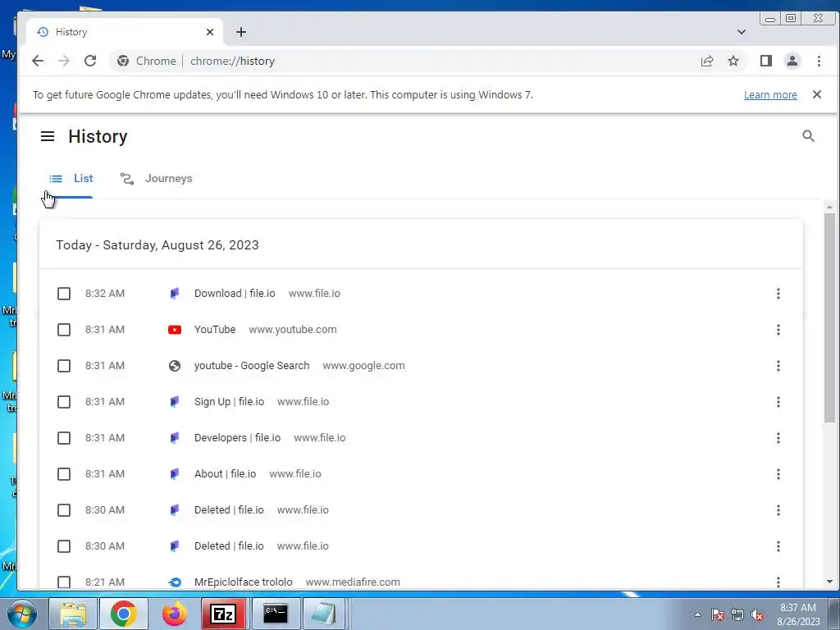Check the youtube - Google Search entry
The image size is (840, 630).
pos(64,366)
